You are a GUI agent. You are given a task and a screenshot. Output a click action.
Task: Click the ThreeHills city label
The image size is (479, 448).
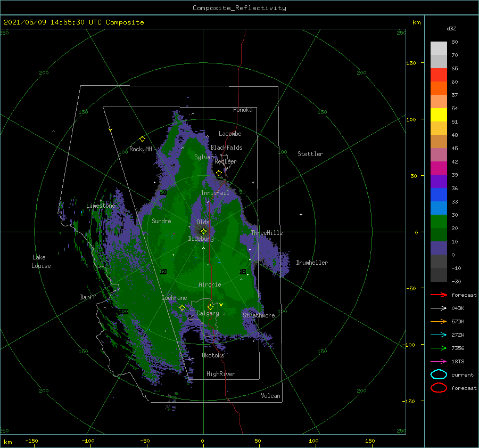pyautogui.click(x=267, y=233)
